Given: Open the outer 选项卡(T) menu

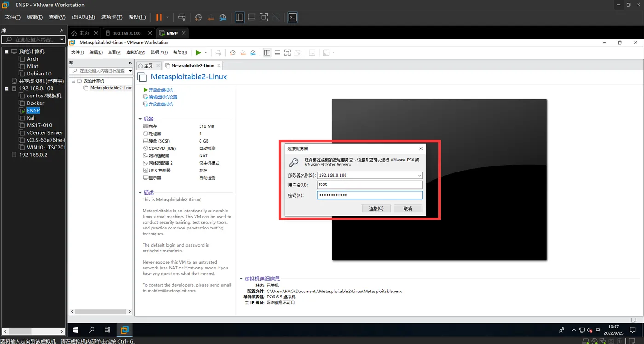Looking at the screenshot, I should [x=112, y=17].
